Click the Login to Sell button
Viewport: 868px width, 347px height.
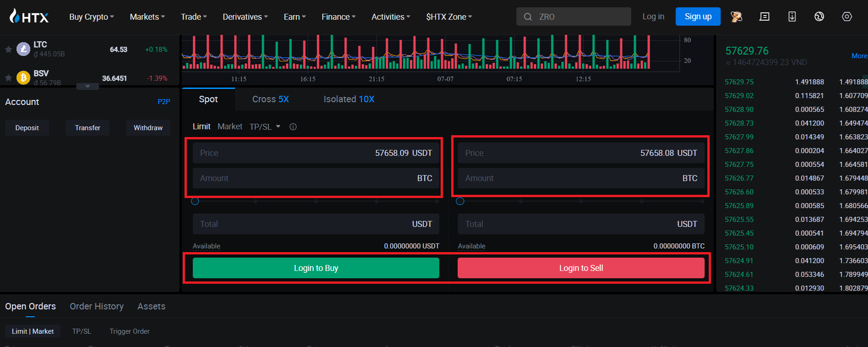(581, 268)
